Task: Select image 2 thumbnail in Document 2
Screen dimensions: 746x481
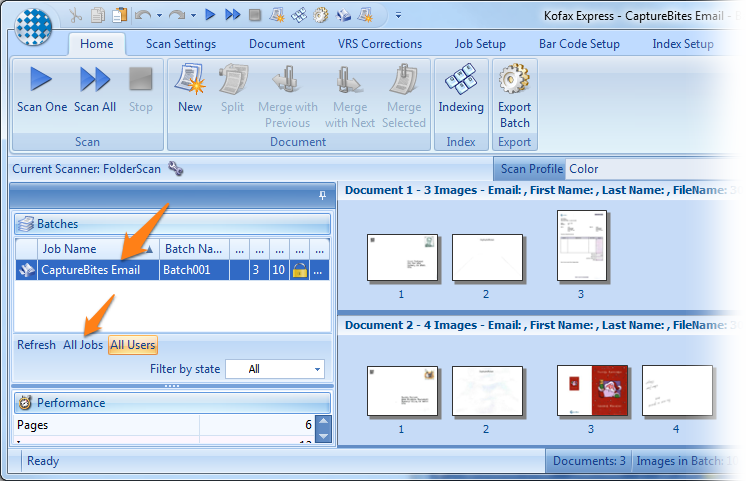Action: pyautogui.click(x=487, y=391)
